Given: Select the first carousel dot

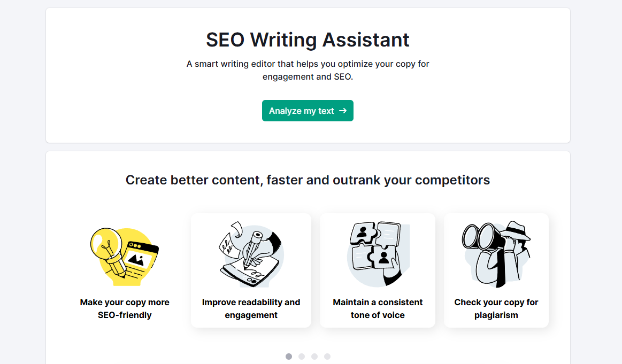Looking at the screenshot, I should [289, 357].
